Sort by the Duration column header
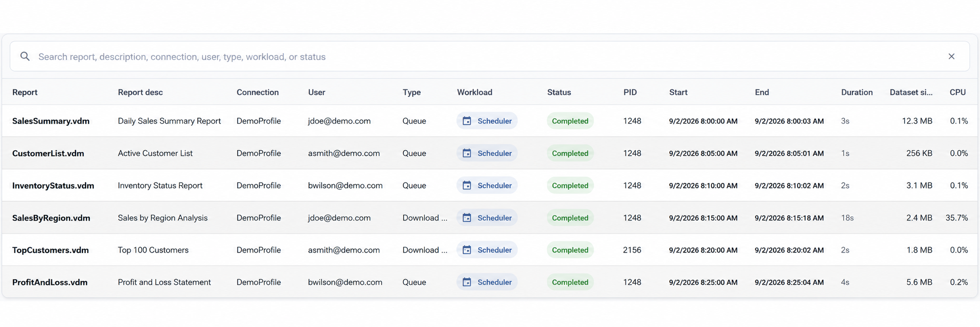The width and height of the screenshot is (980, 327). click(x=857, y=92)
